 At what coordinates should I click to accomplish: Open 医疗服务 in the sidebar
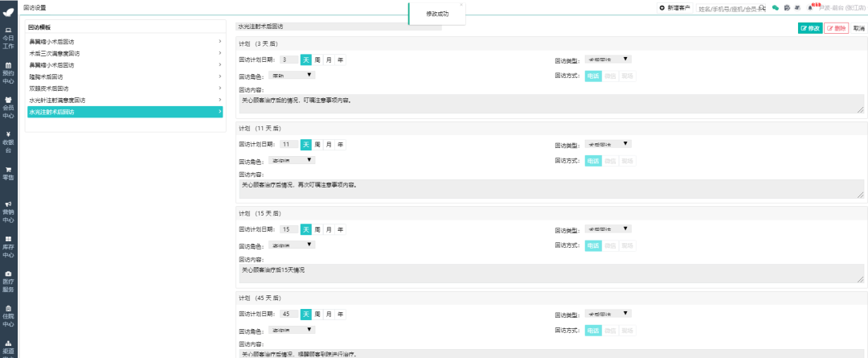(x=8, y=281)
